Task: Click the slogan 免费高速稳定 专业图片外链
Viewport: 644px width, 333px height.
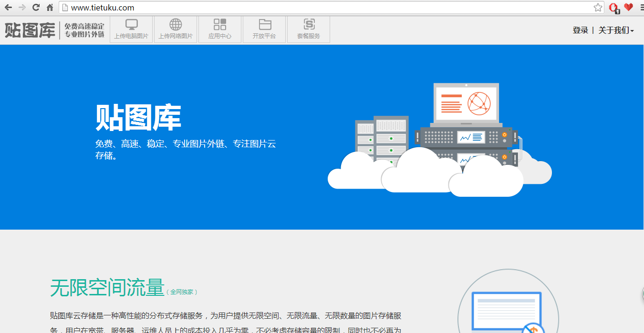Action: tap(84, 30)
